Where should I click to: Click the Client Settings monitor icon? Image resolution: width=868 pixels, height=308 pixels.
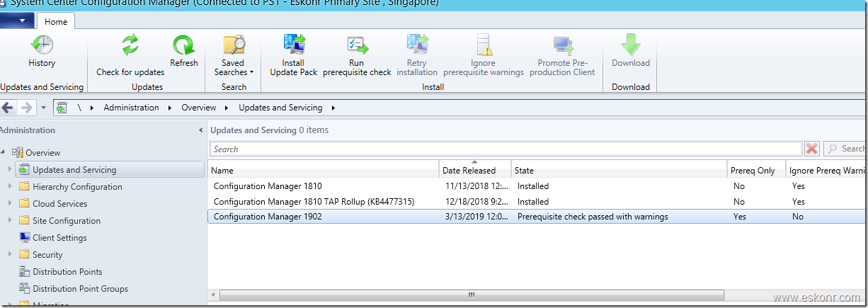click(25, 238)
